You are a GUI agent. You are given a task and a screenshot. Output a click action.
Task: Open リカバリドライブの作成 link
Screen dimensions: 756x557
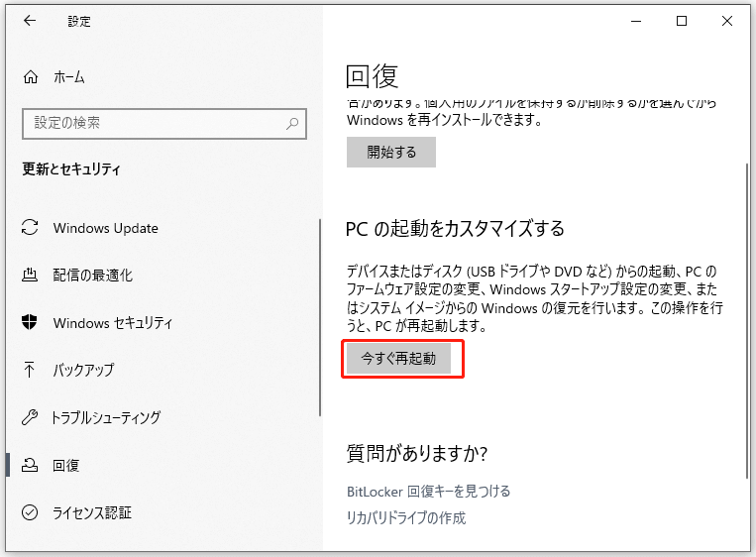pyautogui.click(x=406, y=518)
